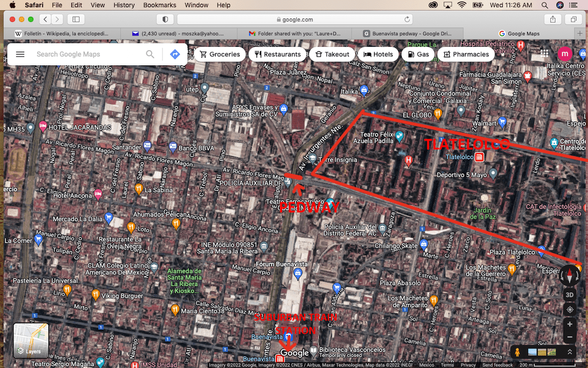
Task: Select the Viking Burguer restaurant pin
Action: 96,295
